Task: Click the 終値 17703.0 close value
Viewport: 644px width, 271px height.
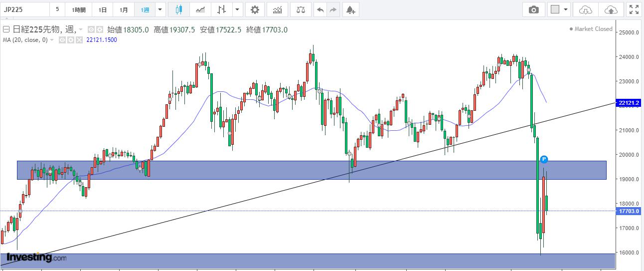Action: click(267, 30)
